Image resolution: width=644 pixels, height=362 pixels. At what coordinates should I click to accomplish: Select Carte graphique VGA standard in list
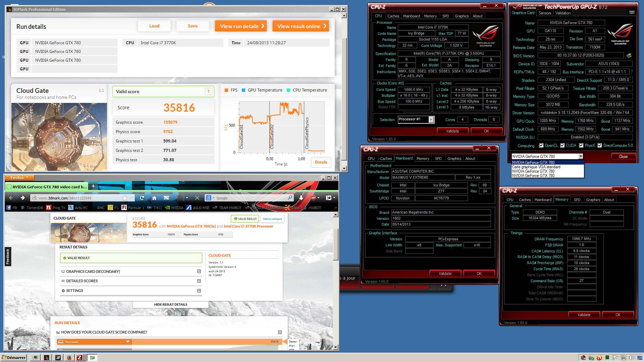click(547, 167)
